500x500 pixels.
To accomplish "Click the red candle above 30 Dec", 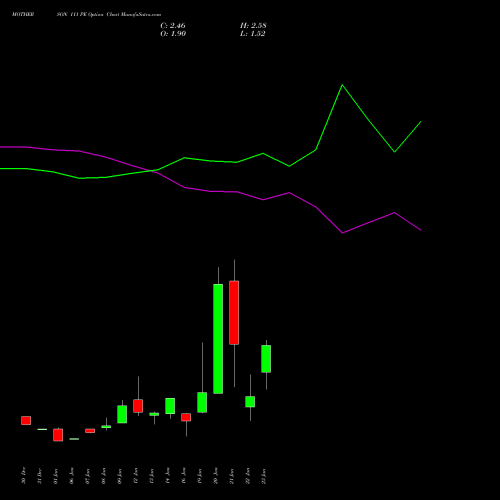I will coord(26,420).
